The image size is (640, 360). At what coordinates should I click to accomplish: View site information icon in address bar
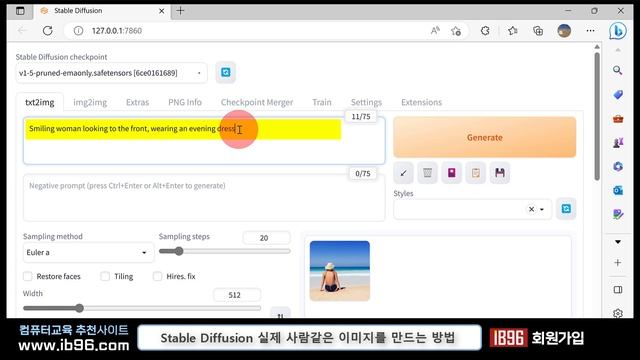coord(78,31)
